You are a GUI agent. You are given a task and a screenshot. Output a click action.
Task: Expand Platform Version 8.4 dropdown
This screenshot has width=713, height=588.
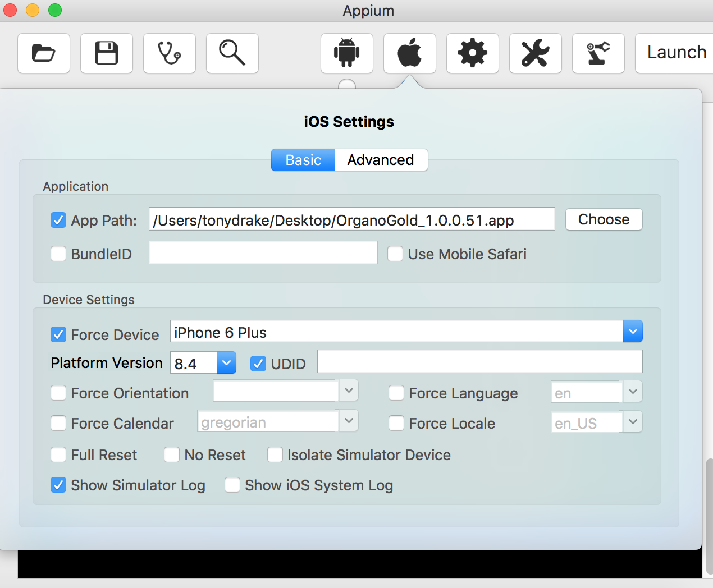(226, 363)
